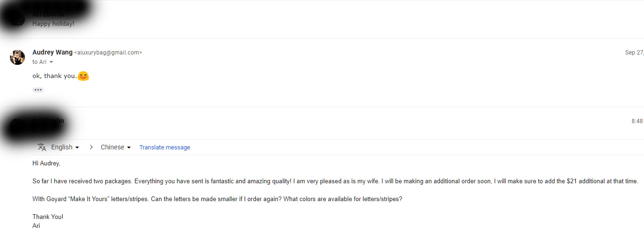The width and height of the screenshot is (644, 234).
Task: Click the "Hi Audrey," greeting line
Action: 47,164
